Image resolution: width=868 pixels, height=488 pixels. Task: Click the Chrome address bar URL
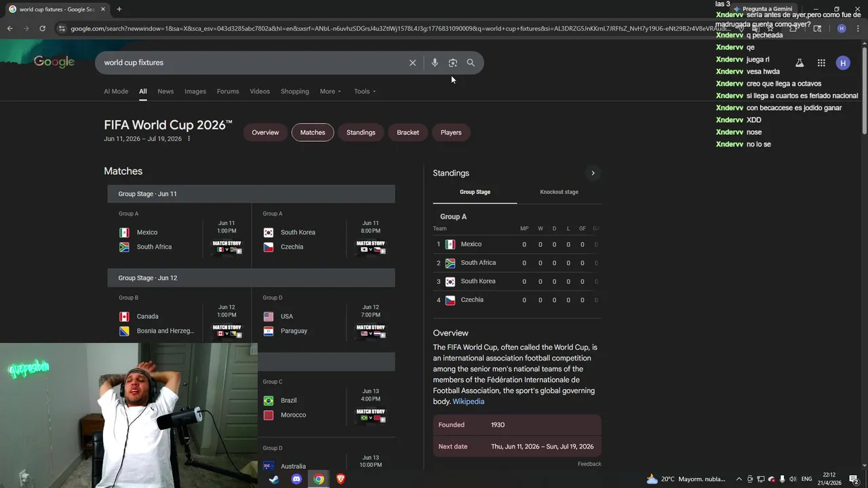coord(400,28)
